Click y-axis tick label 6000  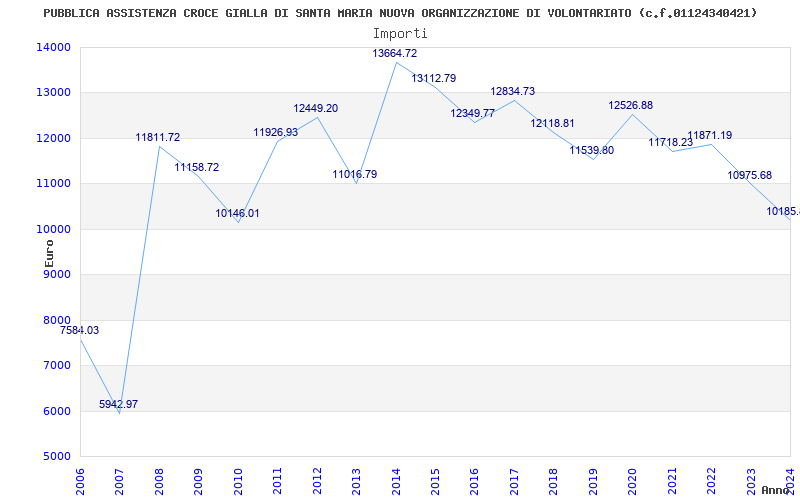pos(57,411)
